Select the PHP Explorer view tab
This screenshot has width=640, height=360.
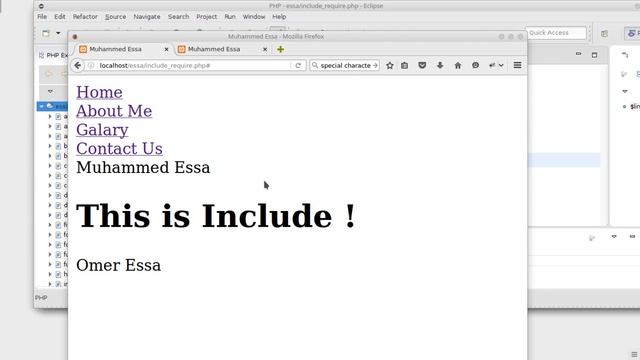[x=53, y=55]
